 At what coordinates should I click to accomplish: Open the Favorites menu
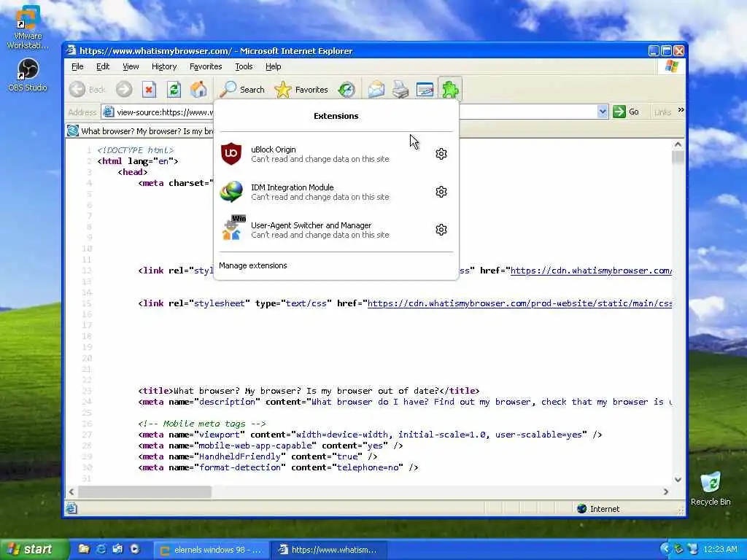pos(205,66)
